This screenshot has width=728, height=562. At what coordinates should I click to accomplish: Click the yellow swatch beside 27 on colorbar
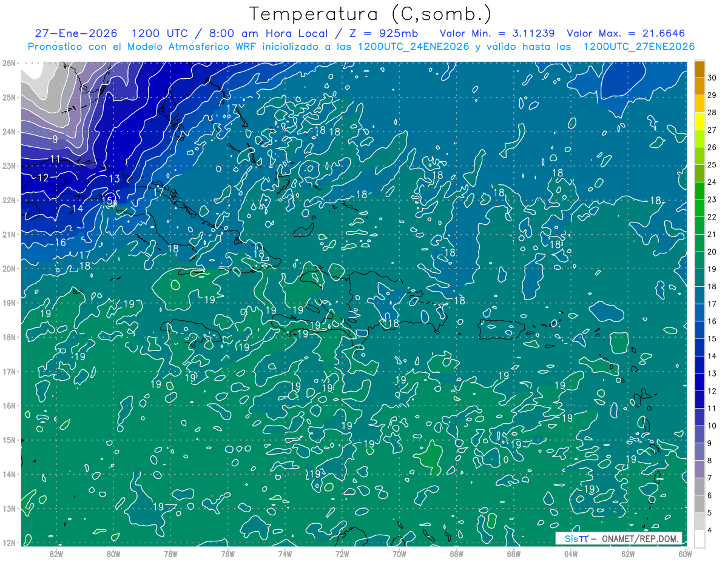pyautogui.click(x=699, y=121)
